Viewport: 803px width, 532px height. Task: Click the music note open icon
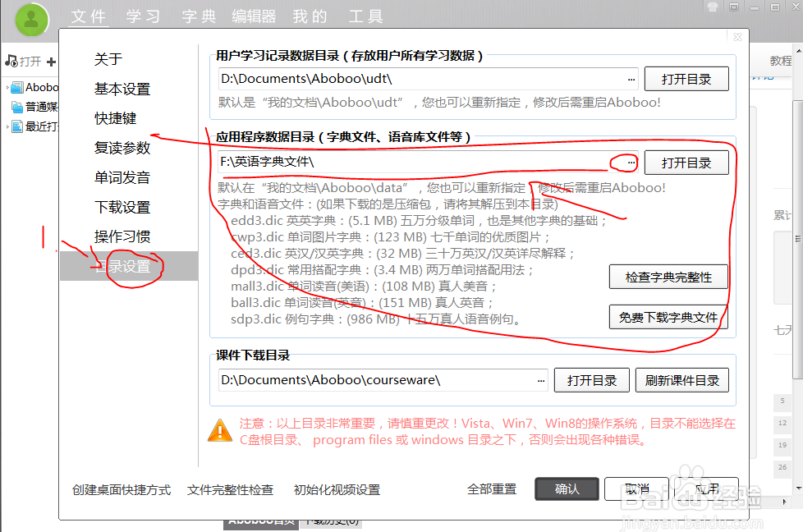(11, 62)
